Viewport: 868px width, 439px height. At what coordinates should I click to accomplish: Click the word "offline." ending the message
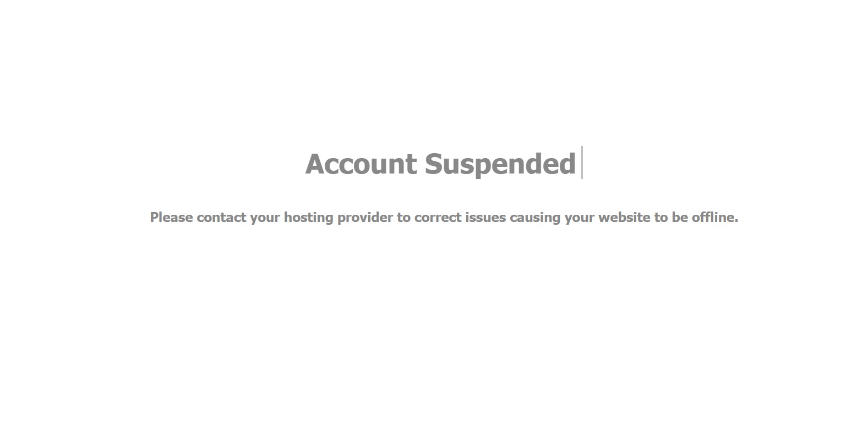pyautogui.click(x=715, y=217)
